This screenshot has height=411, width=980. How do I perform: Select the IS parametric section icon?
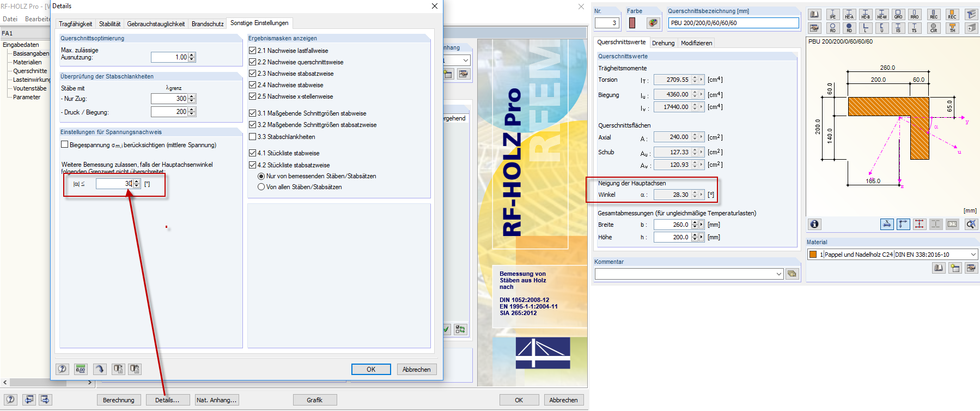pyautogui.click(x=898, y=28)
